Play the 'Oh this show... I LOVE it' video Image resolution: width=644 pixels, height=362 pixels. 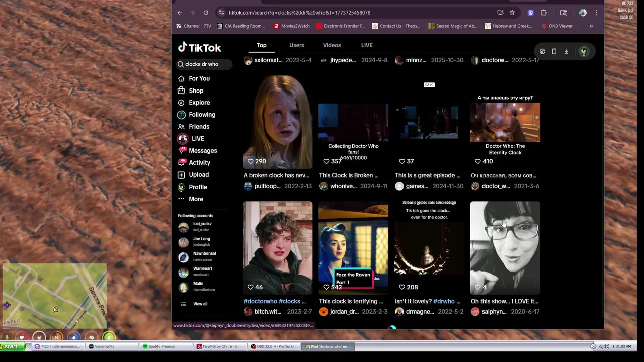pyautogui.click(x=505, y=248)
